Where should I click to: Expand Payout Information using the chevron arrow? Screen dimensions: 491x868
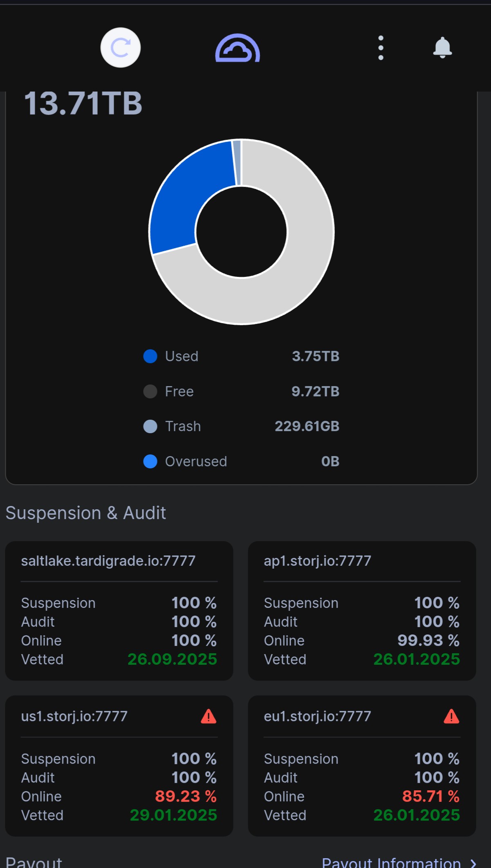(473, 863)
